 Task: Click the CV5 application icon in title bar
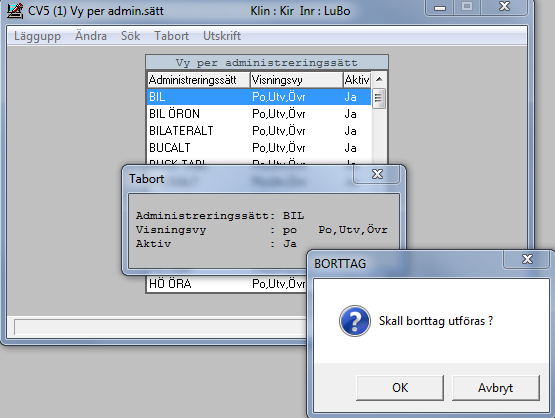click(x=15, y=11)
